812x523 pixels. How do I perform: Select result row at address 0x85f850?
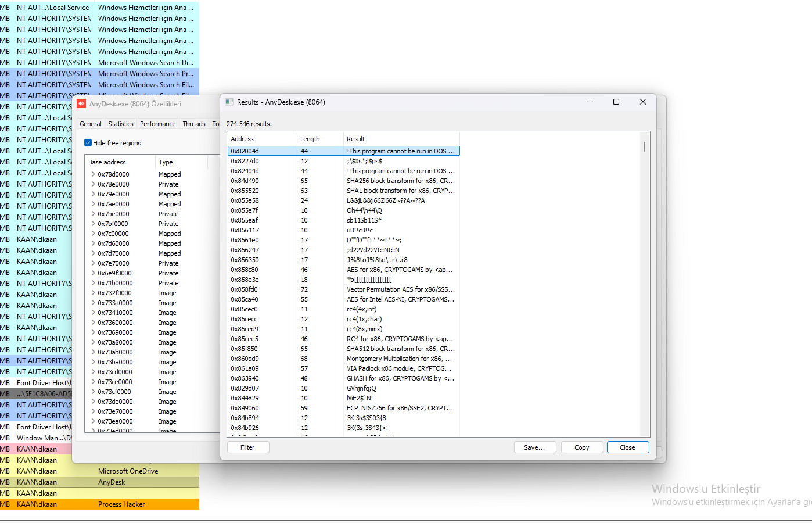coord(343,349)
